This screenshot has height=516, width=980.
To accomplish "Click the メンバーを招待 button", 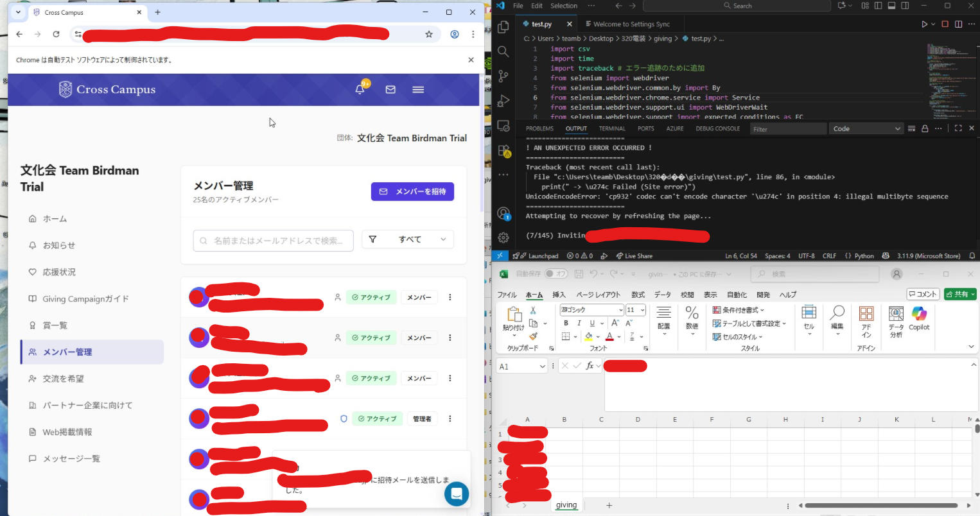I will (x=412, y=191).
